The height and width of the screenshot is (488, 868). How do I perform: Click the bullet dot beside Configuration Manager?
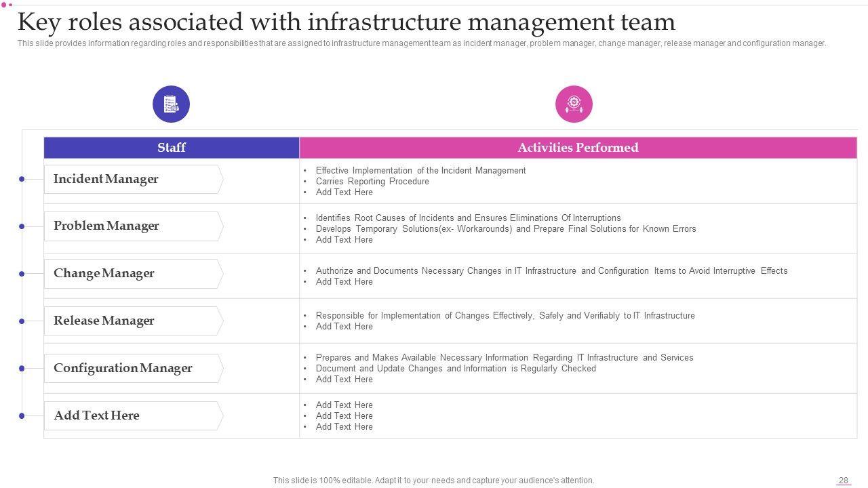pos(22,369)
